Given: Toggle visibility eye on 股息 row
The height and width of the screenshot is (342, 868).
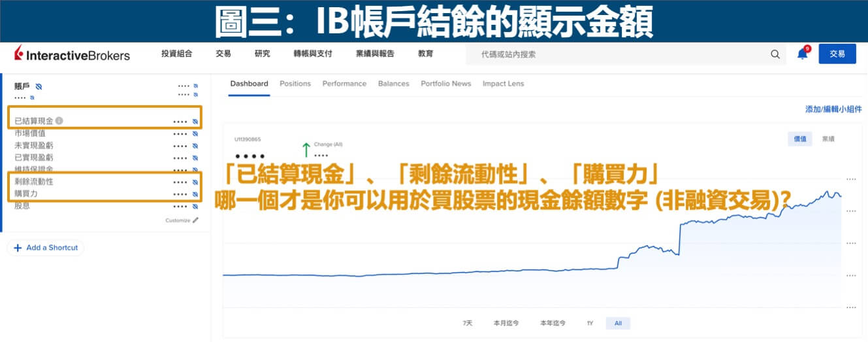Looking at the screenshot, I should click(195, 206).
